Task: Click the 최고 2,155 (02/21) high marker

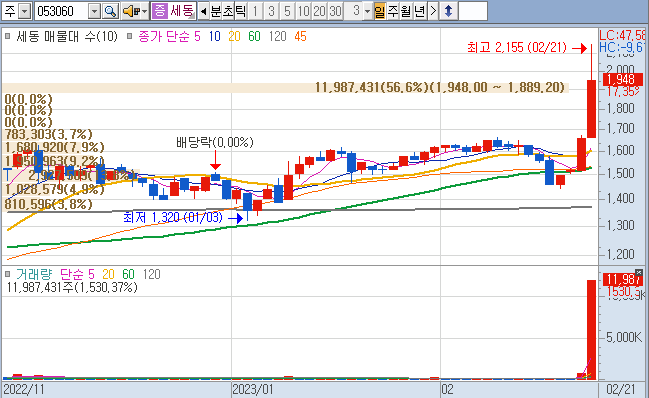Action: click(517, 47)
